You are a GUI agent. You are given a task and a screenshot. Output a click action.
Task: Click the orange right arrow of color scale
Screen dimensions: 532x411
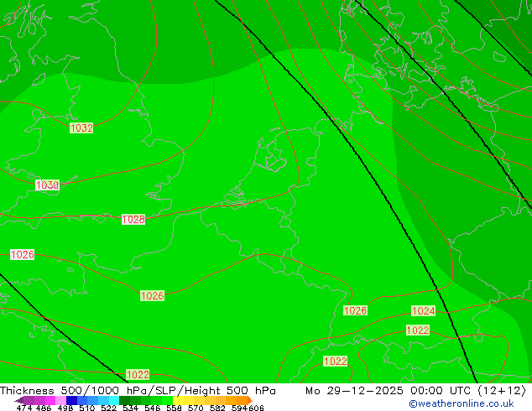250,400
